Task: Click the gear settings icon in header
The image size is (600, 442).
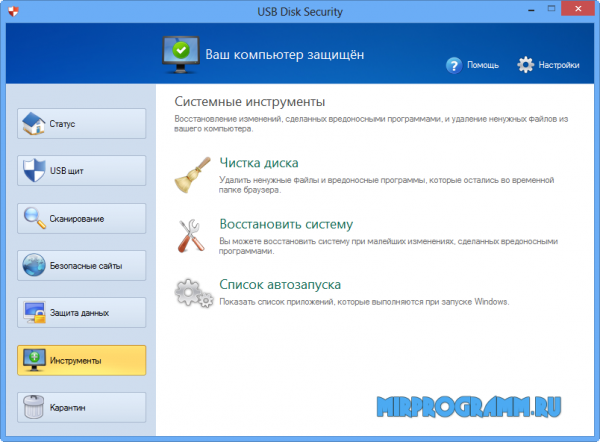Action: click(525, 65)
